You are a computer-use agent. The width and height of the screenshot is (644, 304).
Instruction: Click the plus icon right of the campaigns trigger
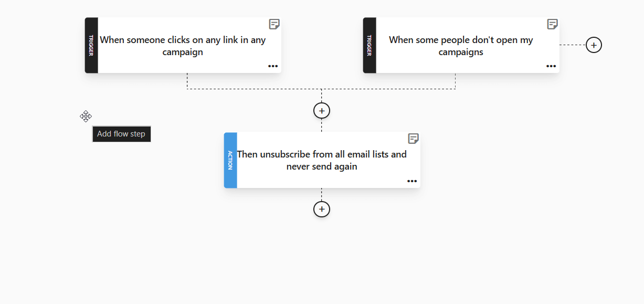(x=593, y=45)
